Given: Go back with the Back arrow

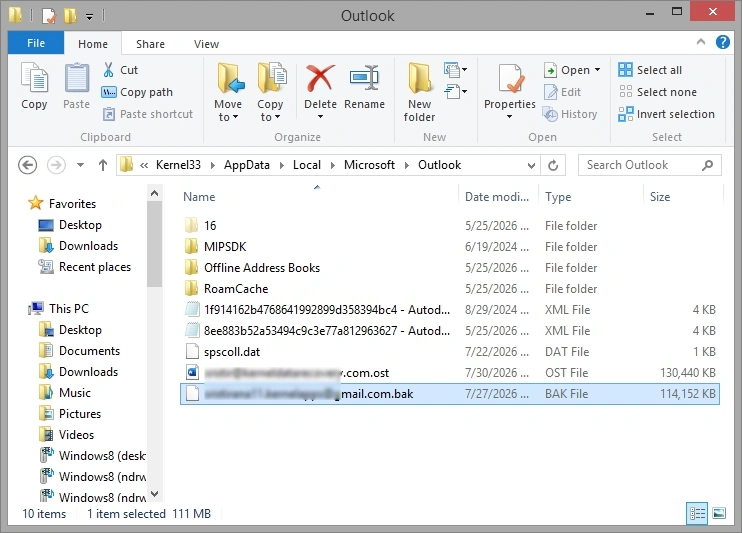Looking at the screenshot, I should 27,165.
